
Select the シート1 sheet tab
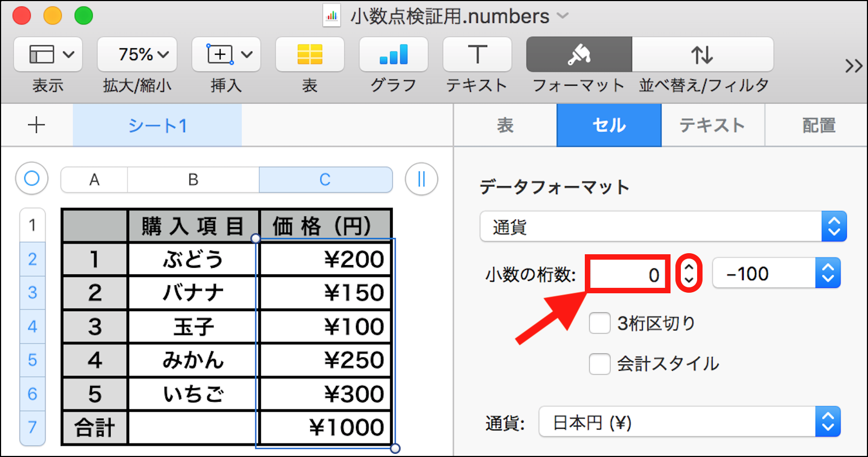pyautogui.click(x=157, y=125)
